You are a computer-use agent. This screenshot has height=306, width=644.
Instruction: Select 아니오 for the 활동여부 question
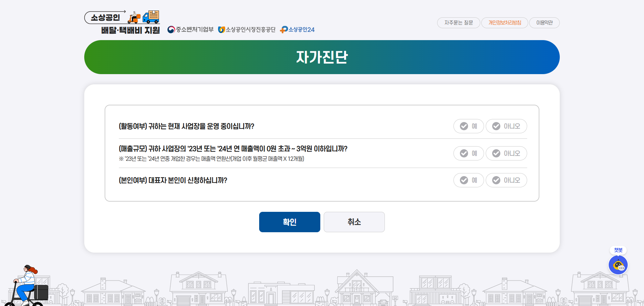[506, 126]
